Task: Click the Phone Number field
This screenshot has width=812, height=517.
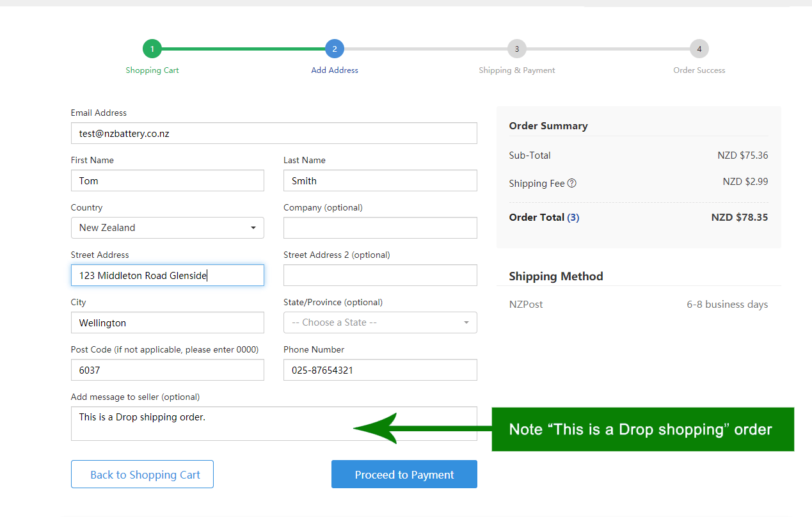Action: pyautogui.click(x=380, y=370)
